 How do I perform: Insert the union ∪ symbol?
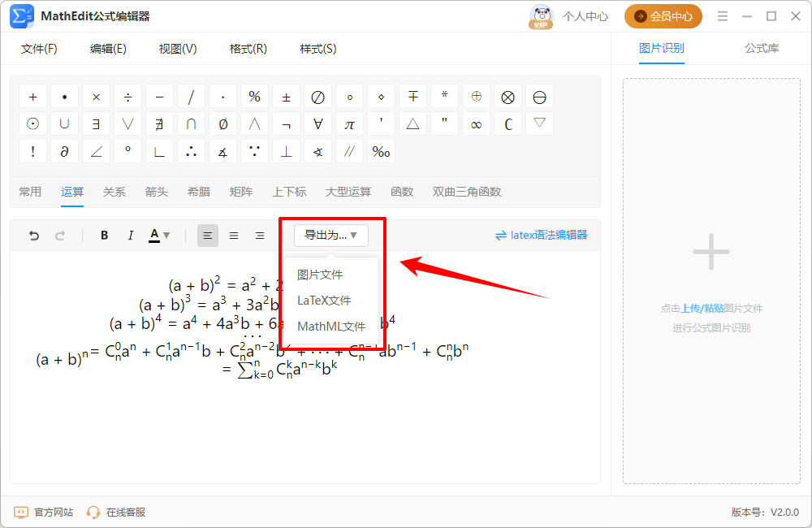point(64,124)
